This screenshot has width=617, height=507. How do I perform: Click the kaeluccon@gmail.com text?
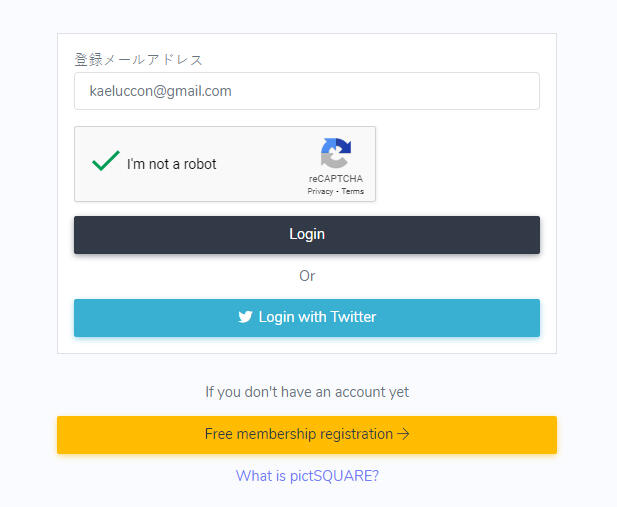(160, 91)
